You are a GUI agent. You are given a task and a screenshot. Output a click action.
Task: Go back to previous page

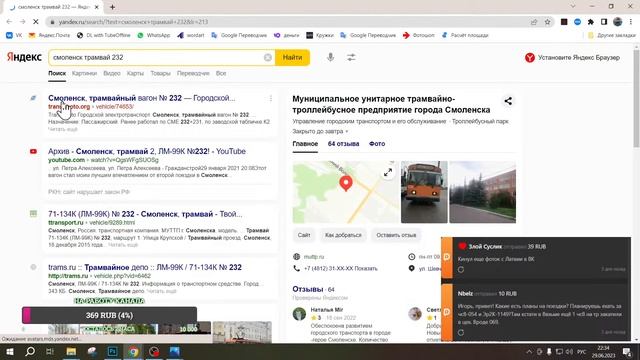click(9, 22)
